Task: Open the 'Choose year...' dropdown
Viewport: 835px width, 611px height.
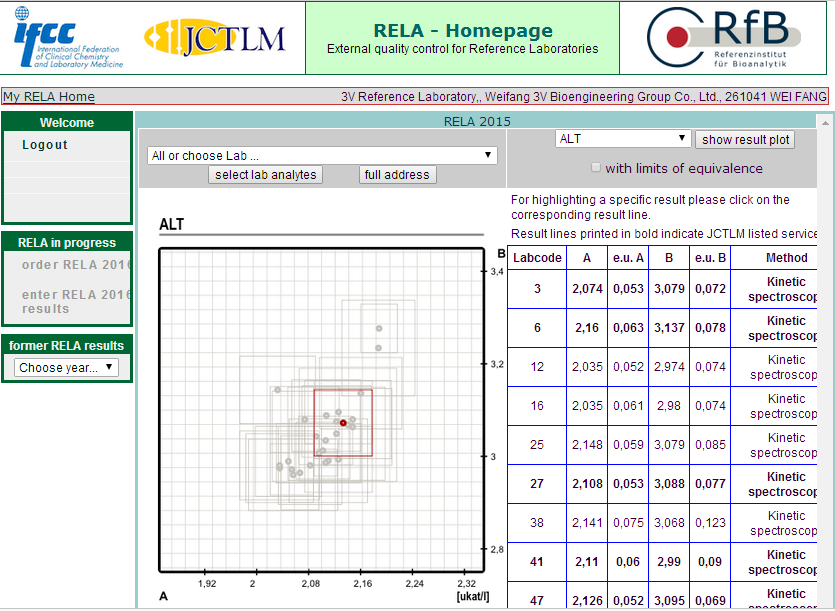Action: pos(67,367)
